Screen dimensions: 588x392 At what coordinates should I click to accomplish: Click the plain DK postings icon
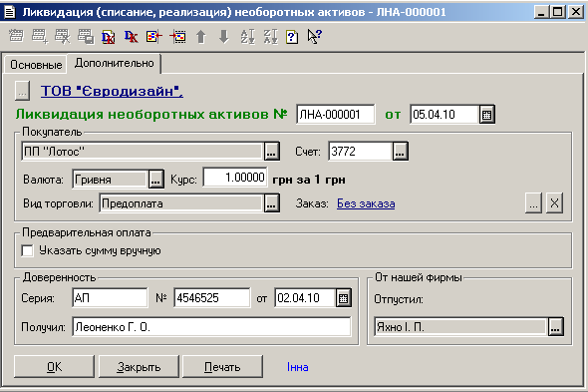pos(132,37)
